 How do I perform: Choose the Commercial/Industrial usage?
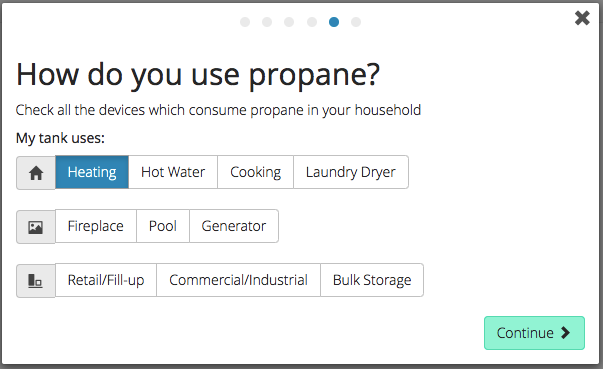[238, 280]
